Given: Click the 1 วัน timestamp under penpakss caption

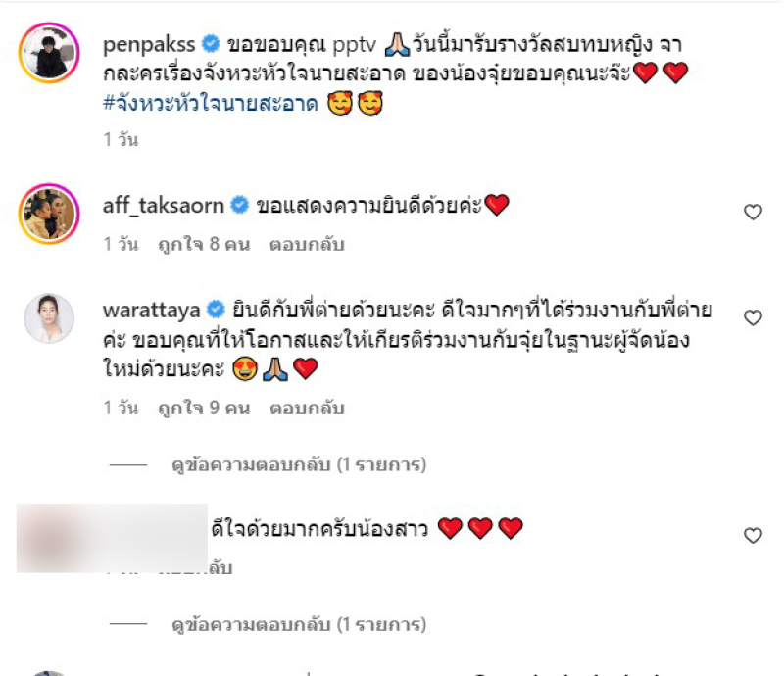Looking at the screenshot, I should click(121, 139).
